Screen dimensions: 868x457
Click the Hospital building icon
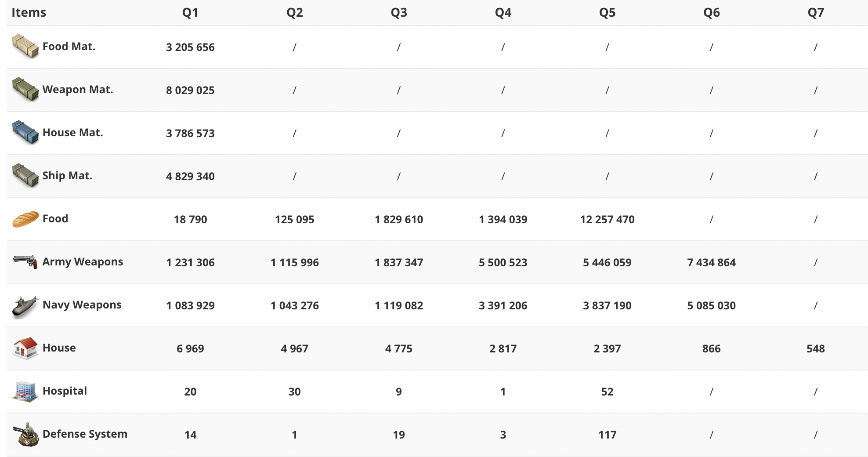point(25,391)
